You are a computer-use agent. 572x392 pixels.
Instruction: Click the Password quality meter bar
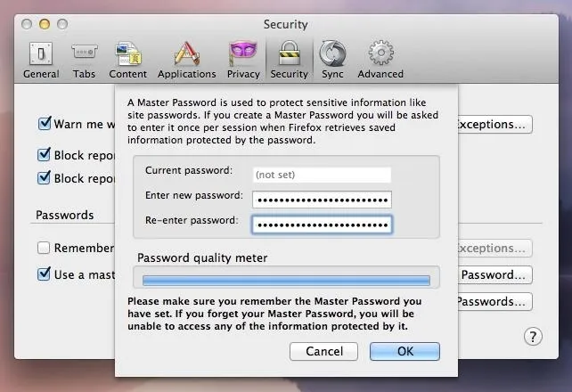286,280
